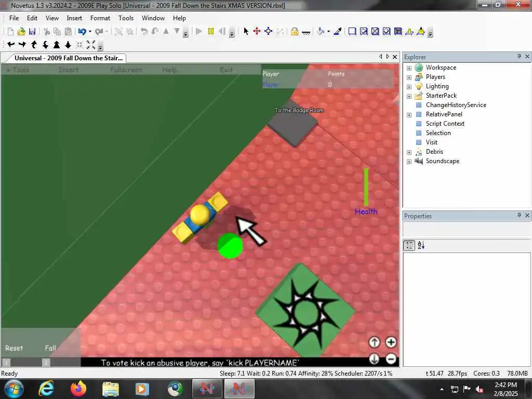The width and height of the screenshot is (532, 399).
Task: Click the Zoom Extents expand icon
Action: click(91, 45)
